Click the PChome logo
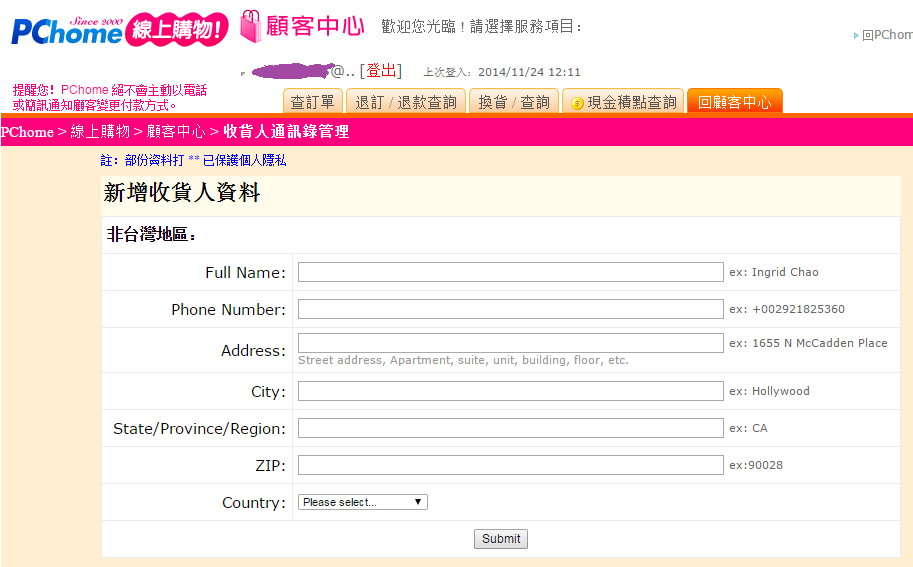This screenshot has width=913, height=567. click(66, 32)
